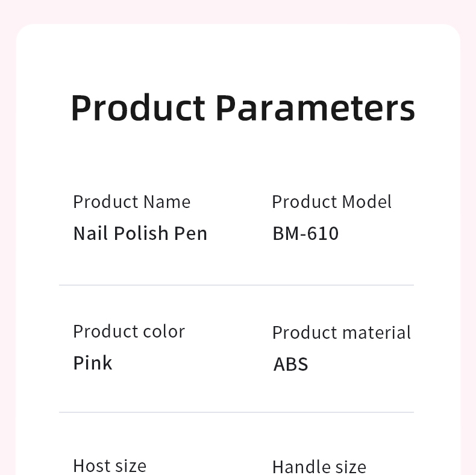Image resolution: width=476 pixels, height=475 pixels.
Task: Click the Handle size label
Action: click(x=319, y=467)
